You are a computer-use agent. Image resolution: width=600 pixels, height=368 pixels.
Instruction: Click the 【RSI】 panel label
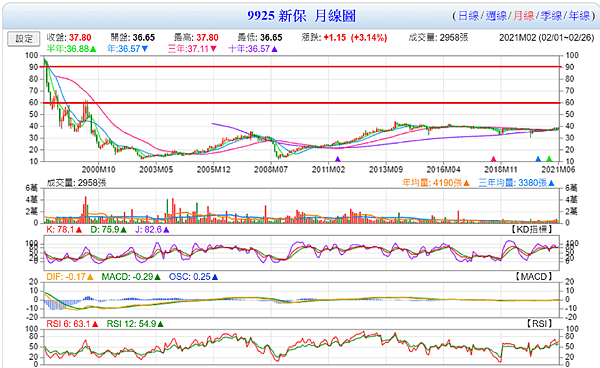pyautogui.click(x=539, y=324)
